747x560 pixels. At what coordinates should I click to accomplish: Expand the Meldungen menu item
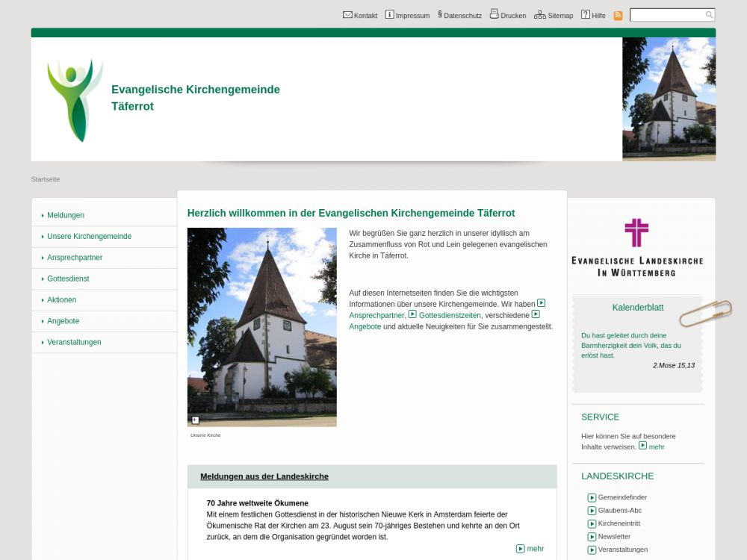point(66,215)
